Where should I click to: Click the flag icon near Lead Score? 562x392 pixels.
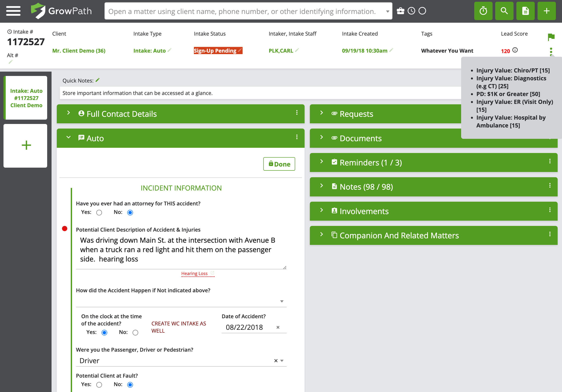click(552, 37)
